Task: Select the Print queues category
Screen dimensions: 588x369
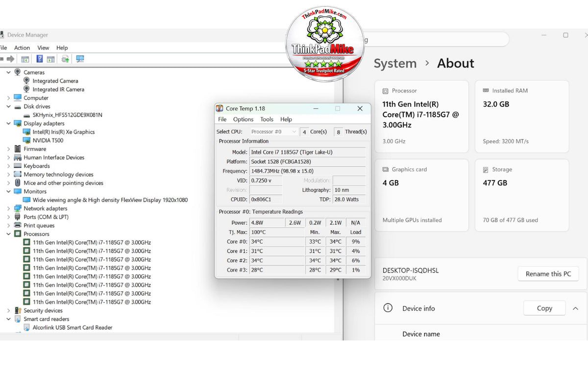Action: [x=39, y=226]
